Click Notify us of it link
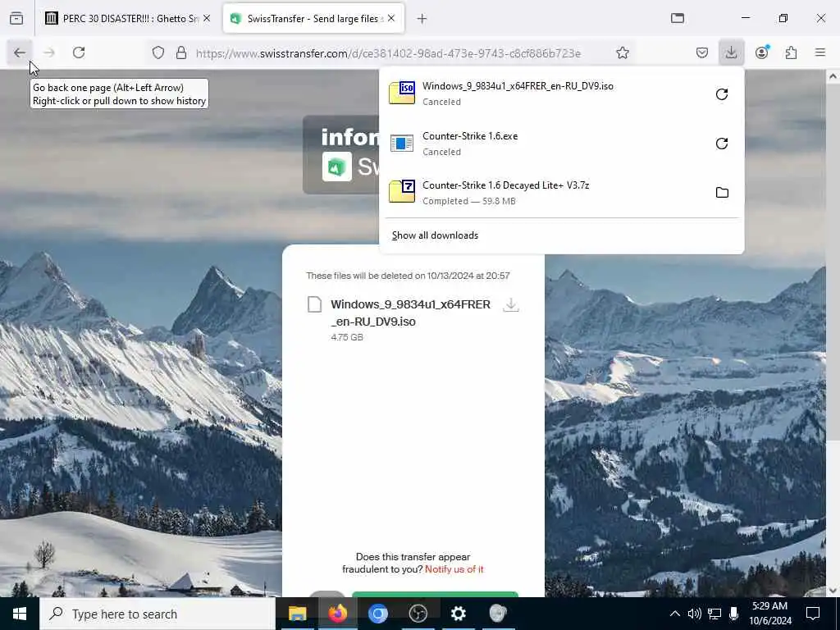840x630 pixels. tap(454, 569)
